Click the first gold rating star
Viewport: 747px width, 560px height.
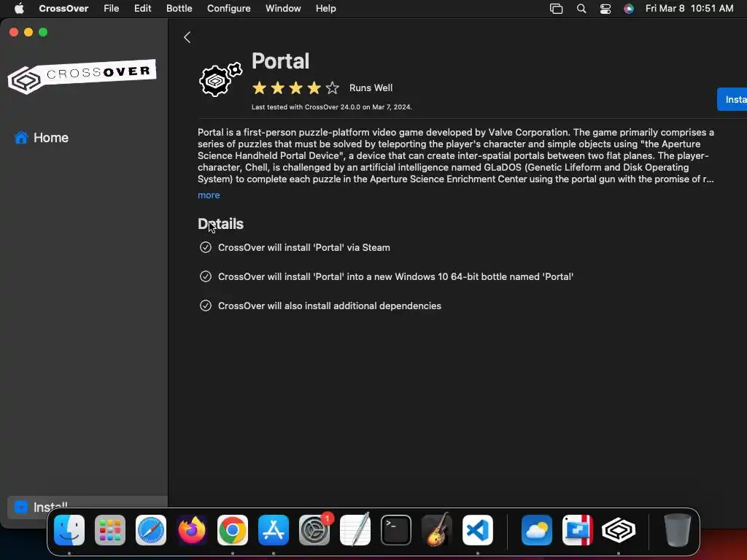point(259,87)
